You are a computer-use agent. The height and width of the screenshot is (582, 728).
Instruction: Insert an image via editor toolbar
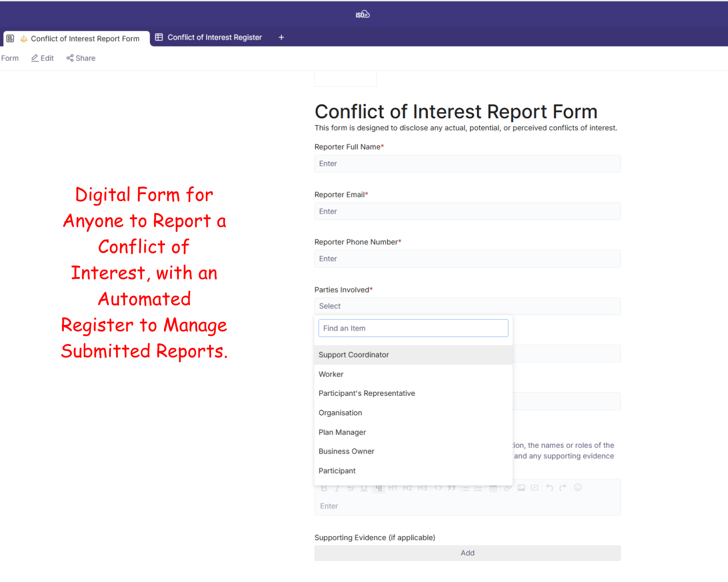point(521,487)
